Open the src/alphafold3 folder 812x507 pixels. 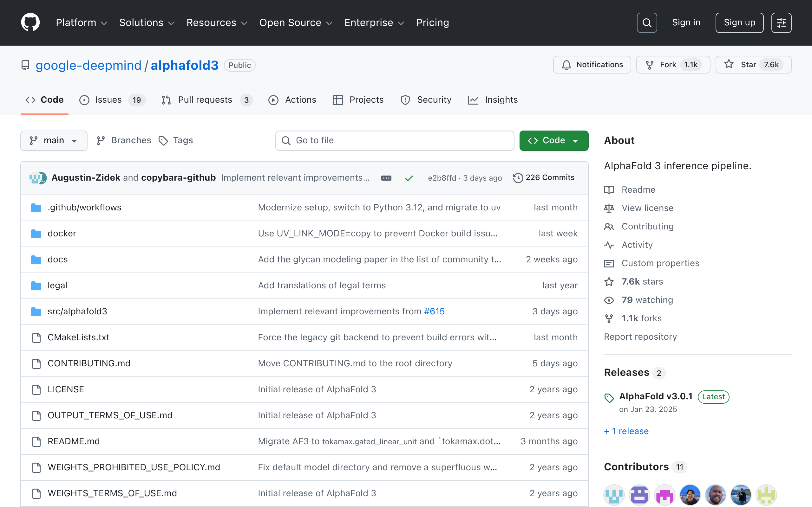[77, 311]
